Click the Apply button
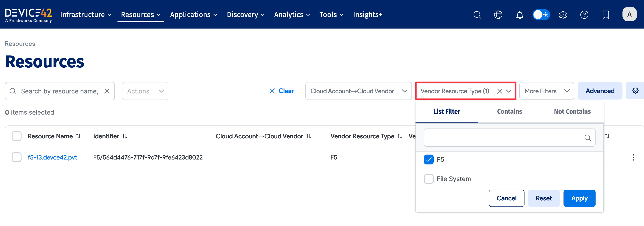Screen dimensions: 644x226 click(x=579, y=198)
